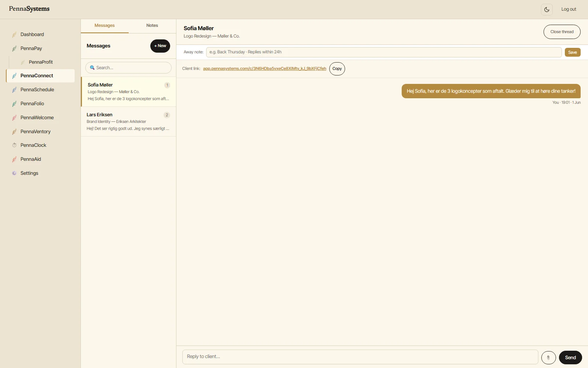
Task: Click the PennaAid feather icon
Action: tap(14, 159)
